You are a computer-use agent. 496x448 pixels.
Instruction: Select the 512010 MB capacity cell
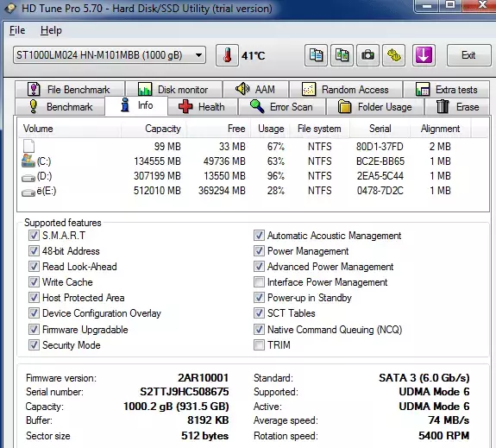pyautogui.click(x=157, y=191)
